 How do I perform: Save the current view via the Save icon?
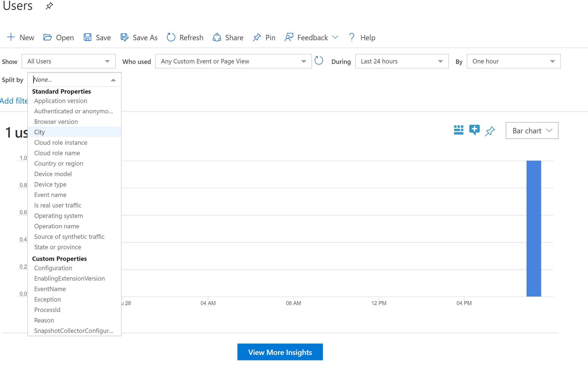pos(88,37)
